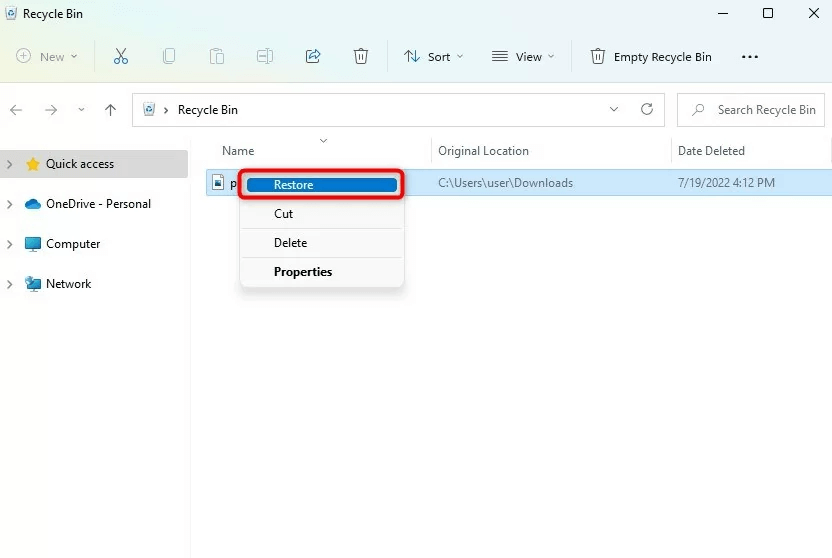Viewport: 832px width, 558px height.
Task: Click the Paste clipboard icon
Action: click(217, 57)
